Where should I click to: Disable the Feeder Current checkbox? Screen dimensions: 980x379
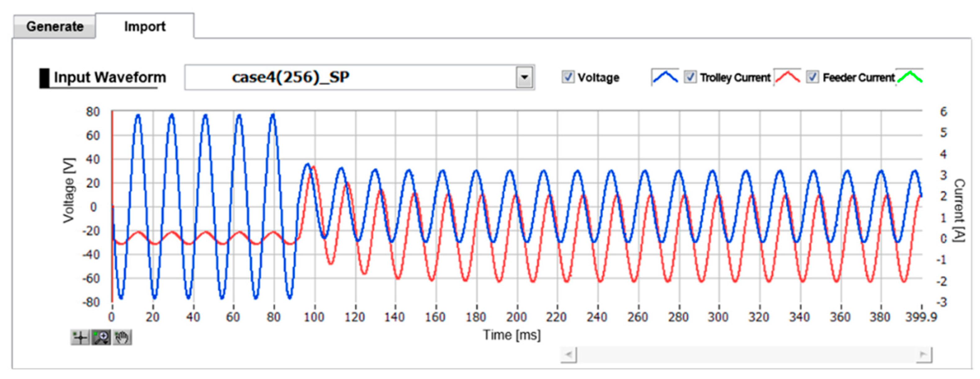coord(813,77)
